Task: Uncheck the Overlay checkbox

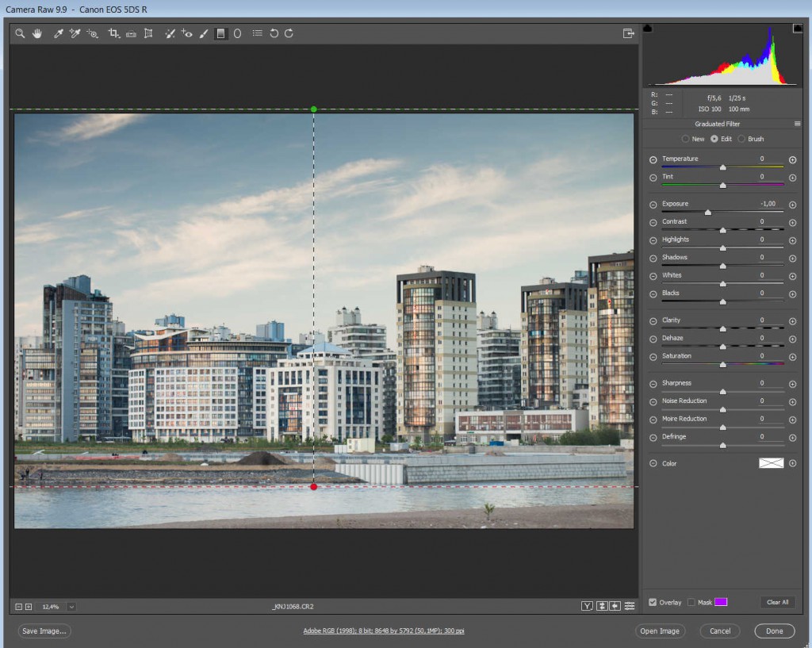Action: 652,602
